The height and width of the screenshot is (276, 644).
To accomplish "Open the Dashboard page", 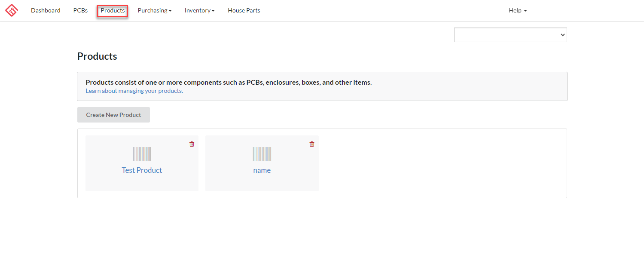I will tap(46, 10).
